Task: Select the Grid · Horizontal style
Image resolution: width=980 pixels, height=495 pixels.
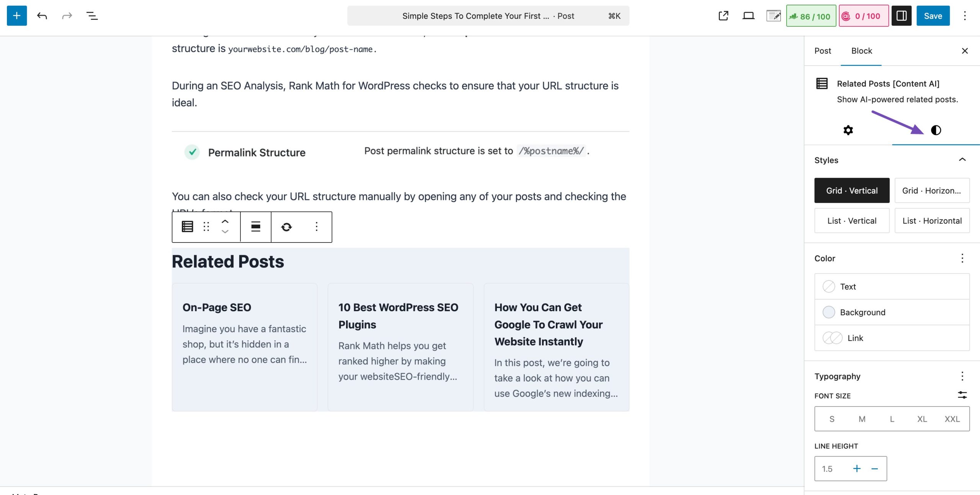Action: click(931, 190)
